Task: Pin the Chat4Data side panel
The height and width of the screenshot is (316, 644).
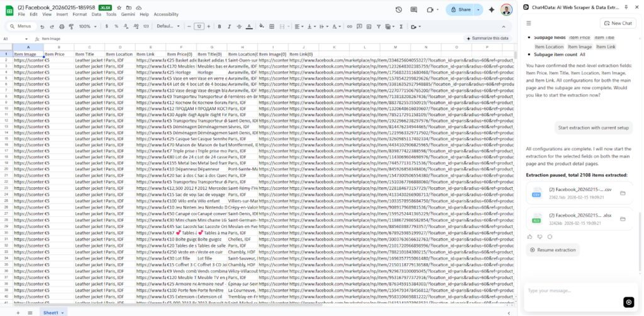Action: tap(626, 7)
